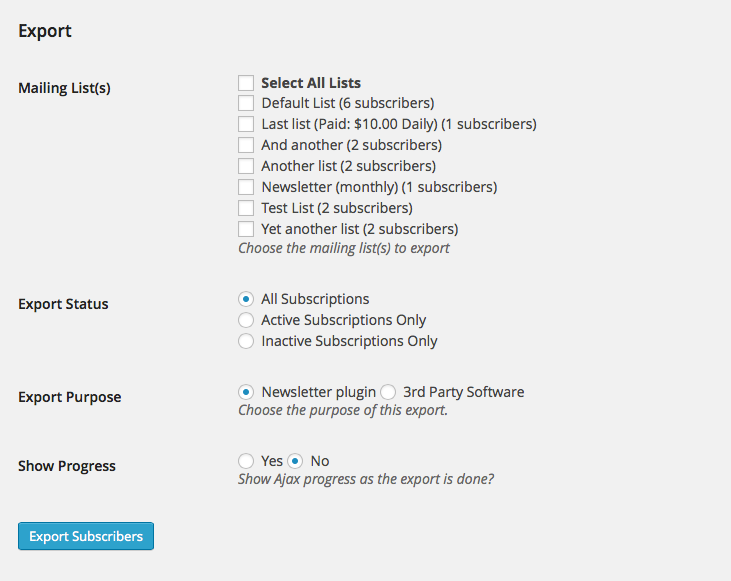Click the Export Subscribers button
731x581 pixels.
(86, 536)
